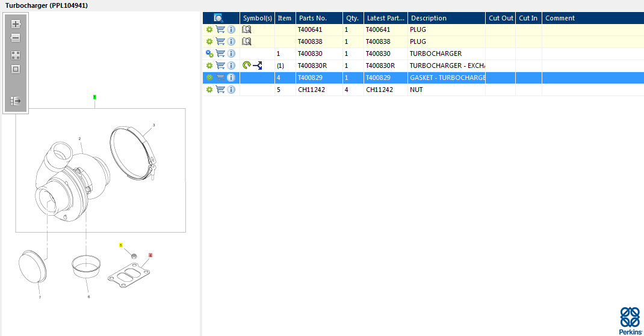This screenshot has height=336, width=644.
Task: Click the four-squares grid view icon
Action: coord(16,55)
